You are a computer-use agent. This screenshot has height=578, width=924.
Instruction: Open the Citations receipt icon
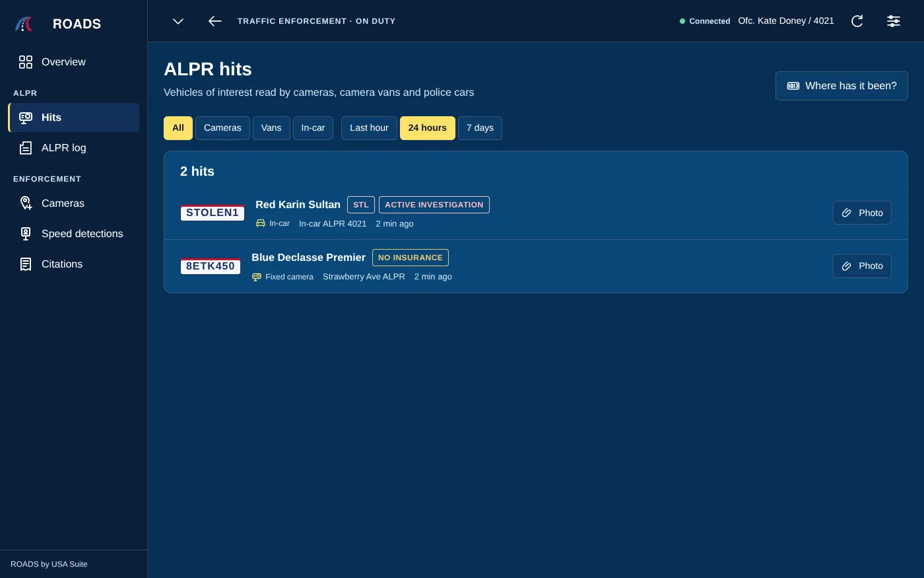pos(26,264)
